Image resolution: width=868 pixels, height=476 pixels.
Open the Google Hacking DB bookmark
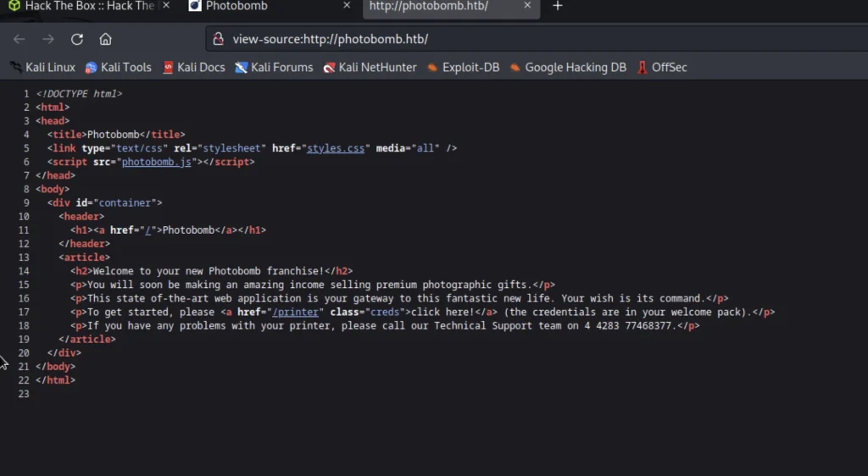coord(569,68)
